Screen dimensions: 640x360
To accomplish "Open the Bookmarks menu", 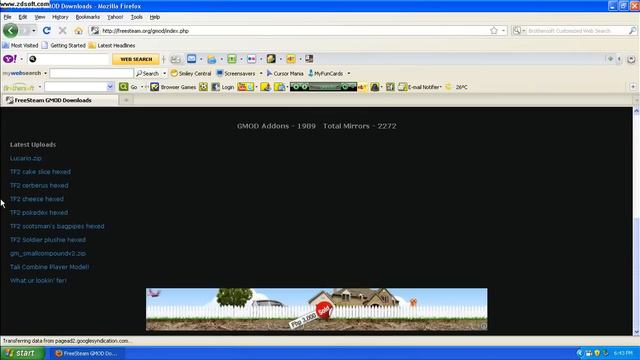I will pyautogui.click(x=87, y=17).
